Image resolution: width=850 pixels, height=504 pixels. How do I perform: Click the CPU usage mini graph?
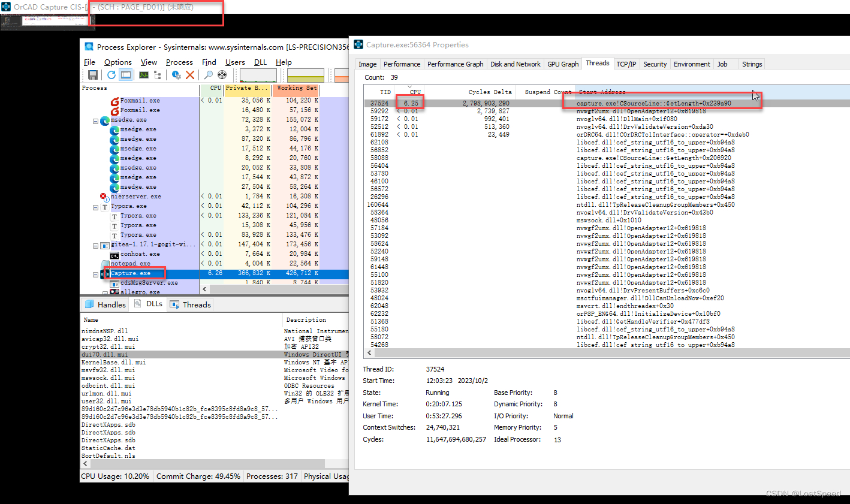click(258, 76)
